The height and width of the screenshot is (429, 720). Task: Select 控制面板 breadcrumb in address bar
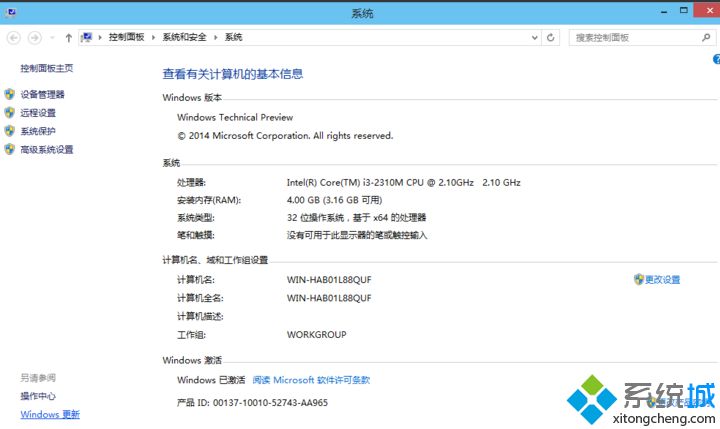click(126, 37)
